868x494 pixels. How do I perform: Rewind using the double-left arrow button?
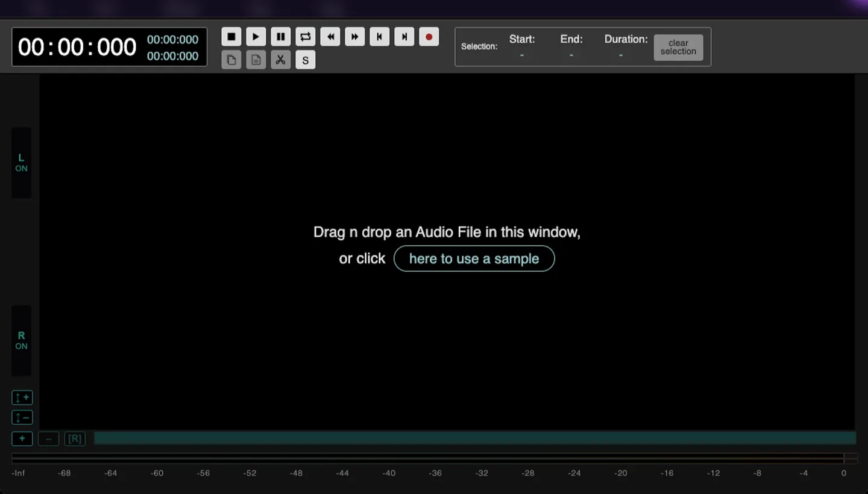coord(330,37)
